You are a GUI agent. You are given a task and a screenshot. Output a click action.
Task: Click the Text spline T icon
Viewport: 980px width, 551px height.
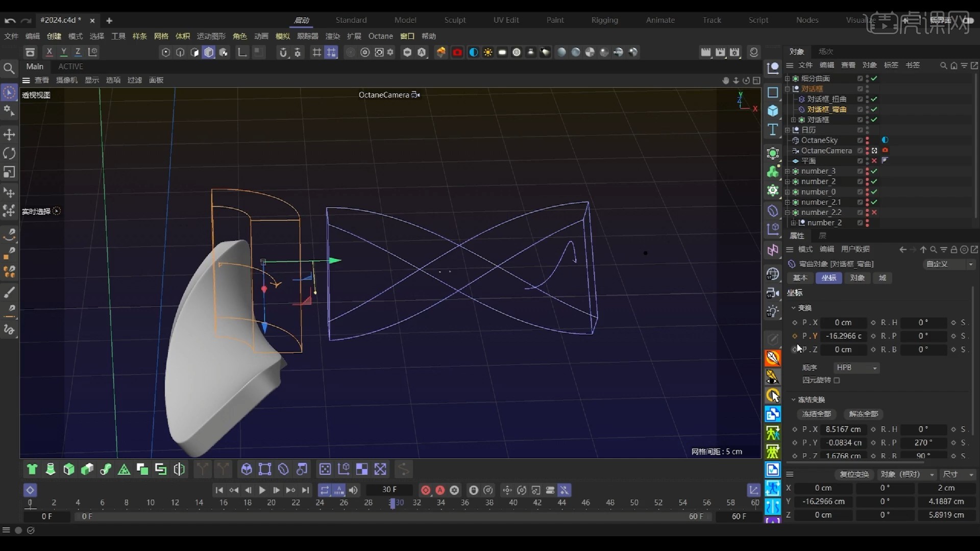[773, 130]
